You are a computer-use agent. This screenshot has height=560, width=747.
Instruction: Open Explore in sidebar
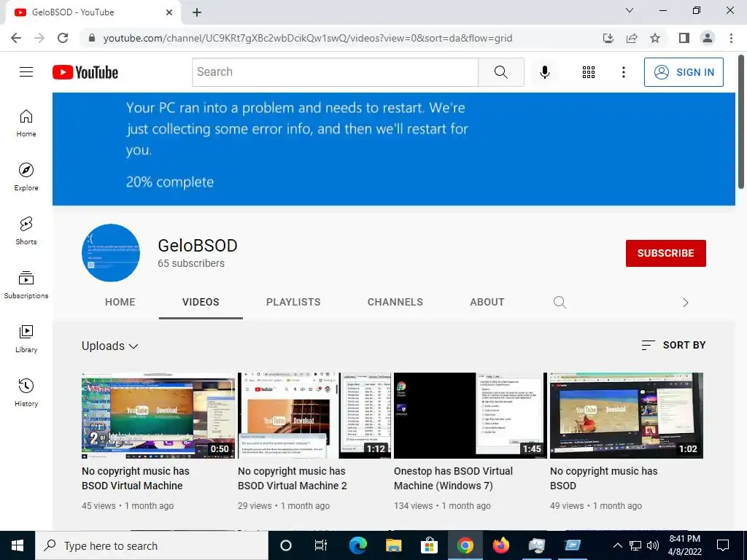point(26,177)
